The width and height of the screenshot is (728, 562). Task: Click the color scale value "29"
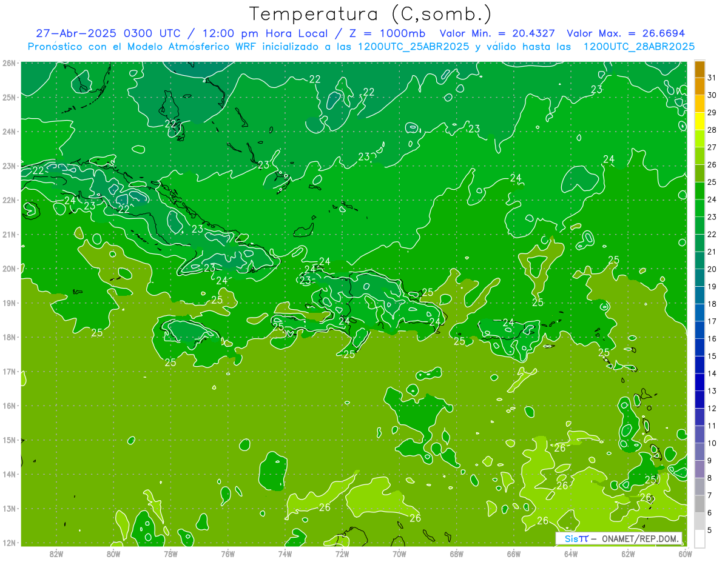point(712,113)
